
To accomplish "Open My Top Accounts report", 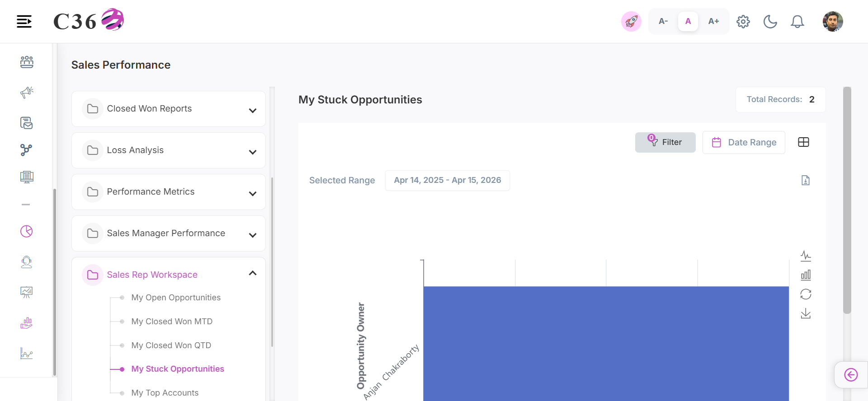I will [x=165, y=393].
